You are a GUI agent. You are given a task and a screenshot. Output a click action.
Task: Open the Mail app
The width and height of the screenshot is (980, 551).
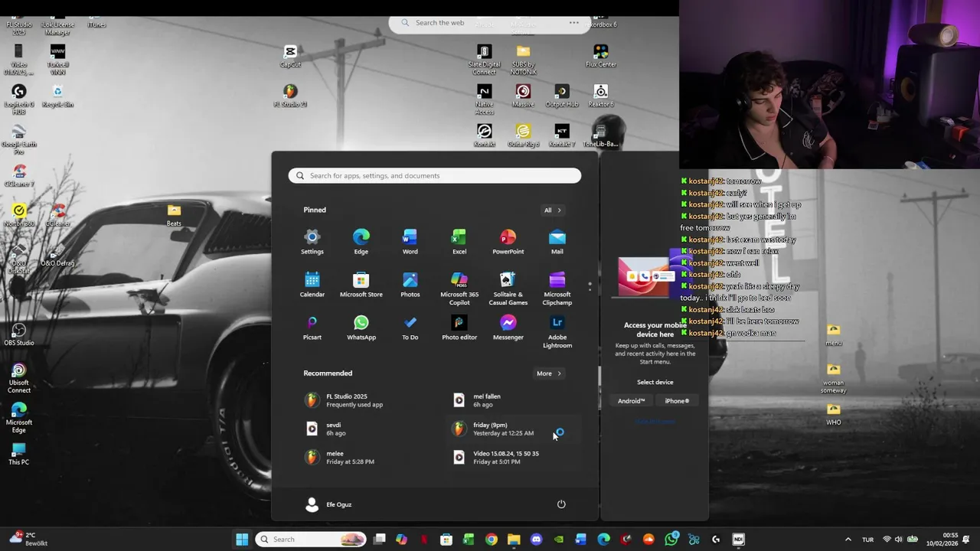[557, 242]
